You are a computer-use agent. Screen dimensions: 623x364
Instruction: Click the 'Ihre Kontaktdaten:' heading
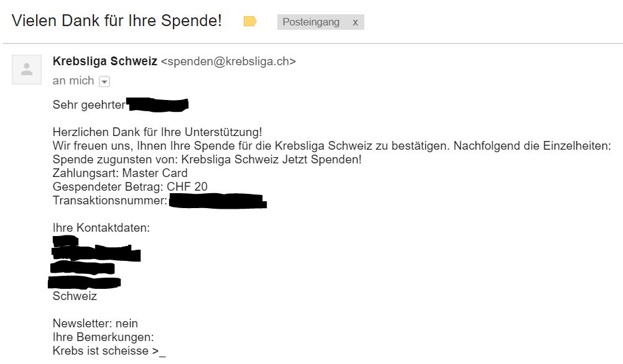tap(101, 228)
